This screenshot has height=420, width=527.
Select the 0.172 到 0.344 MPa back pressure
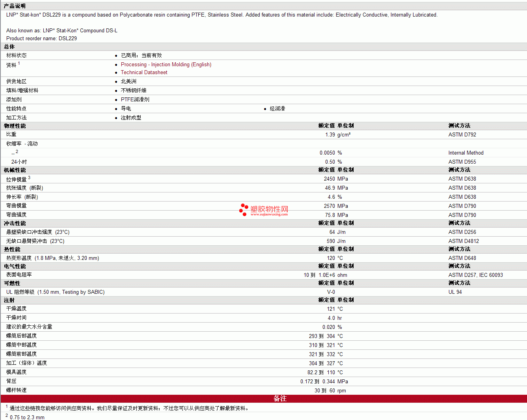pyautogui.click(x=324, y=382)
